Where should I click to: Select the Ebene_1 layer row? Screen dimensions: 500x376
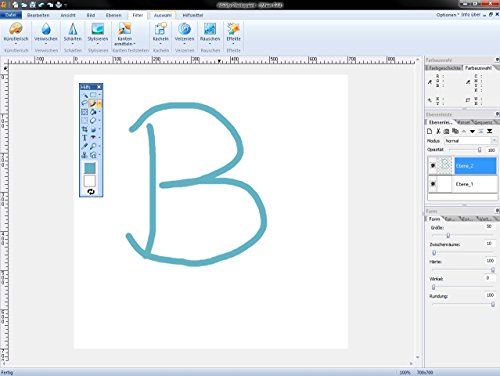click(463, 184)
